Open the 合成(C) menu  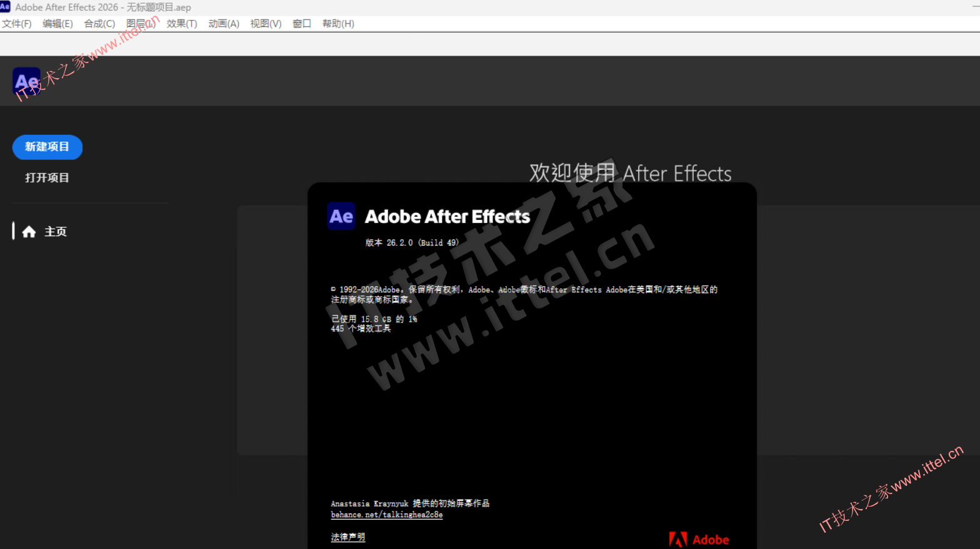pyautogui.click(x=99, y=24)
